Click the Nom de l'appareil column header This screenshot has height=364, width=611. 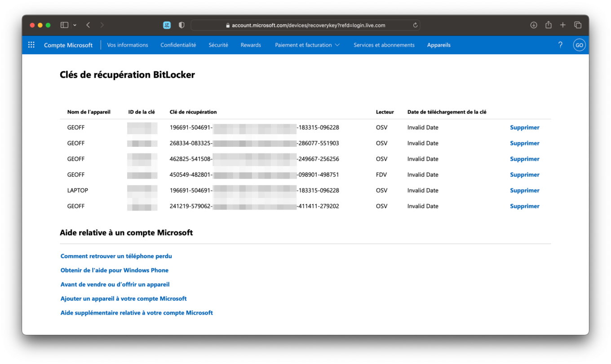(89, 112)
